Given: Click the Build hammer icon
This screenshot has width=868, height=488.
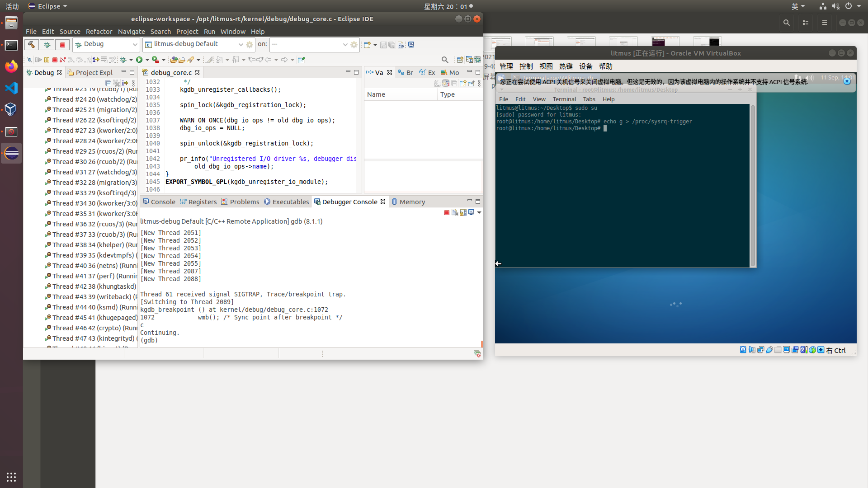Looking at the screenshot, I should tap(31, 44).
